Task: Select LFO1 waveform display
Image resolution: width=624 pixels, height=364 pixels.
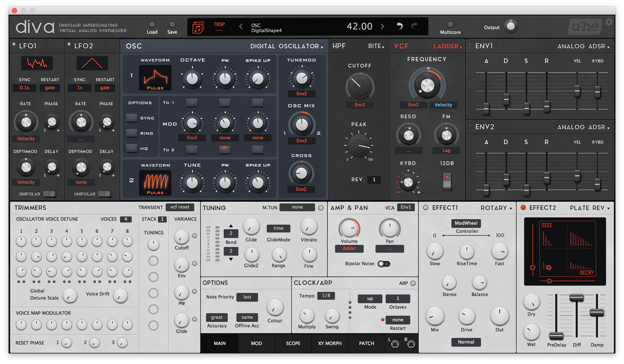Action: pos(37,63)
